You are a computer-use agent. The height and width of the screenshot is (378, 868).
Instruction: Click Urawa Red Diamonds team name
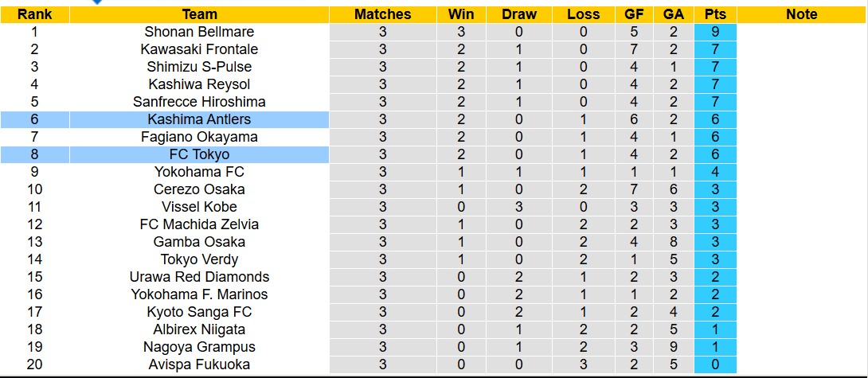click(x=199, y=277)
